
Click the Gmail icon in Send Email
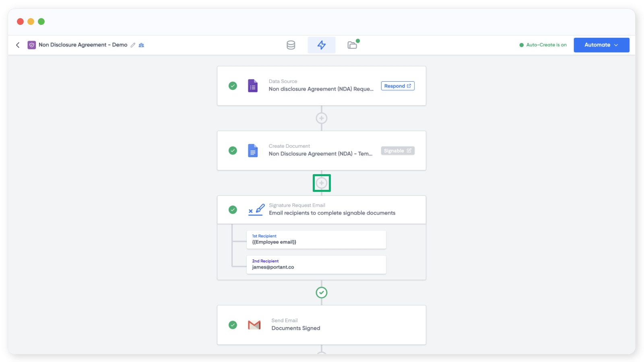pos(254,325)
